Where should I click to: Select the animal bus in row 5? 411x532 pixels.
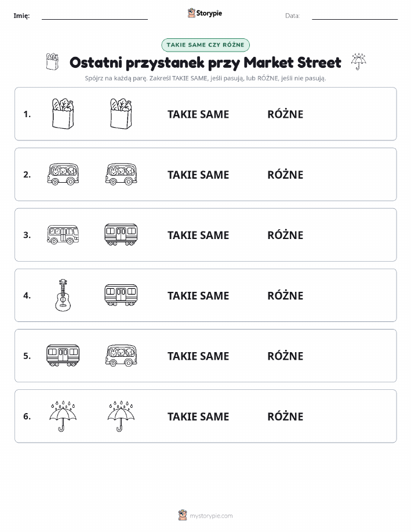(x=121, y=355)
